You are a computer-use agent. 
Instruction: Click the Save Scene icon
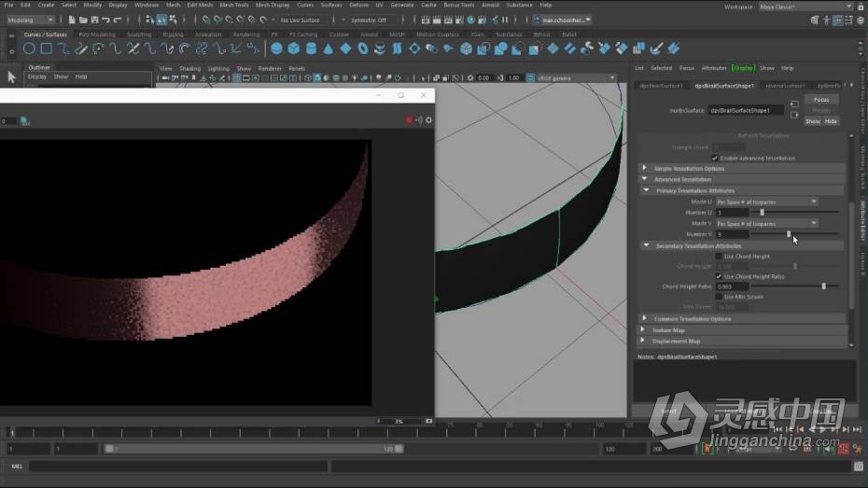[94, 20]
